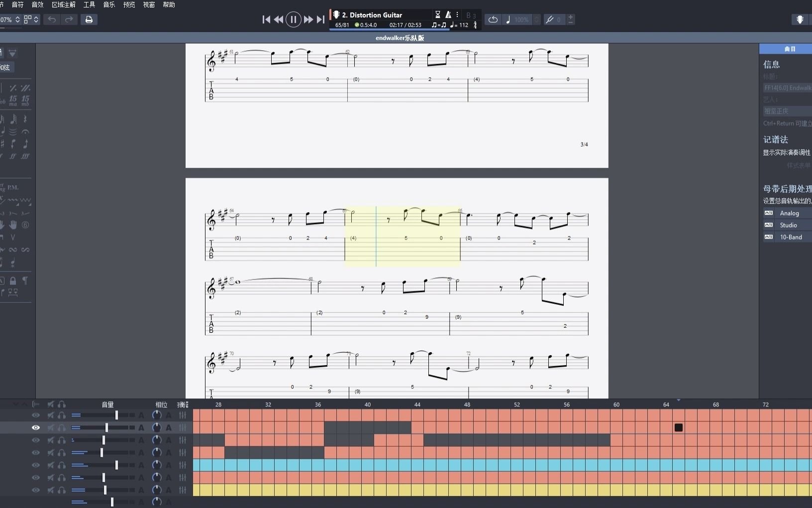
Task: Open the time signature setting after the tempo
Action: [475, 25]
